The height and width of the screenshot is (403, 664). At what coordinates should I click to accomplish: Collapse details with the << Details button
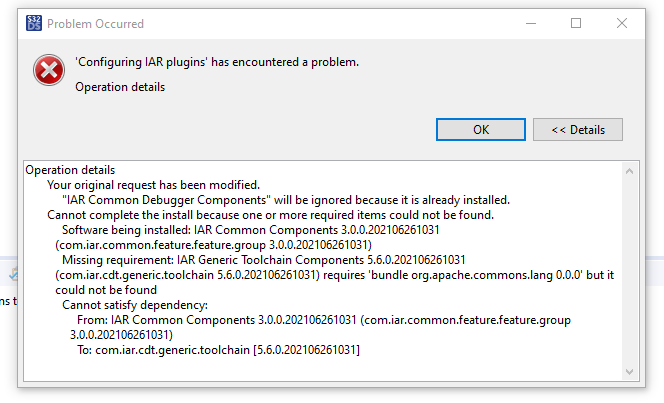(577, 129)
